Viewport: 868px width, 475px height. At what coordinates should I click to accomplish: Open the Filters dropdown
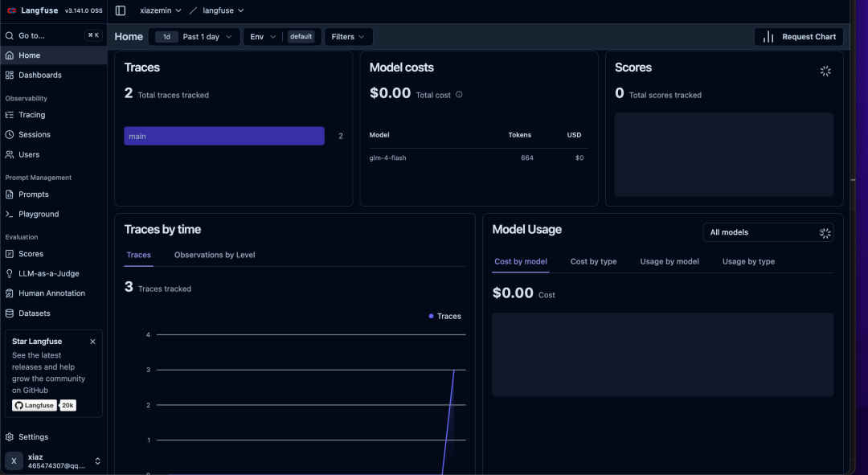pyautogui.click(x=348, y=36)
